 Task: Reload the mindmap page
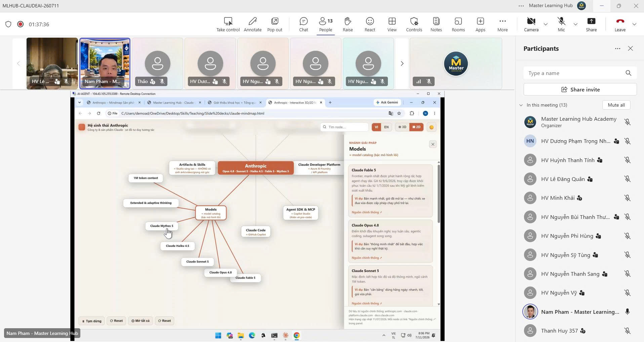pyautogui.click(x=98, y=113)
